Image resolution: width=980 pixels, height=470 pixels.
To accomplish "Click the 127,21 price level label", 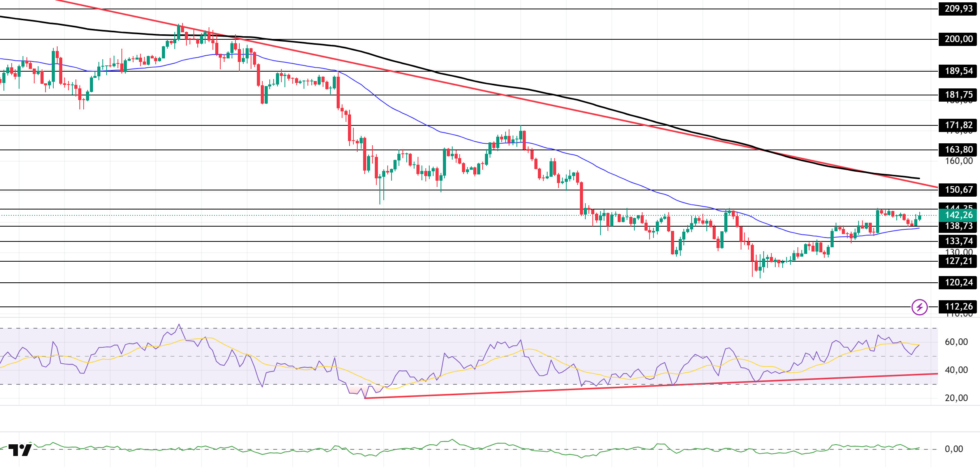I will 958,261.
